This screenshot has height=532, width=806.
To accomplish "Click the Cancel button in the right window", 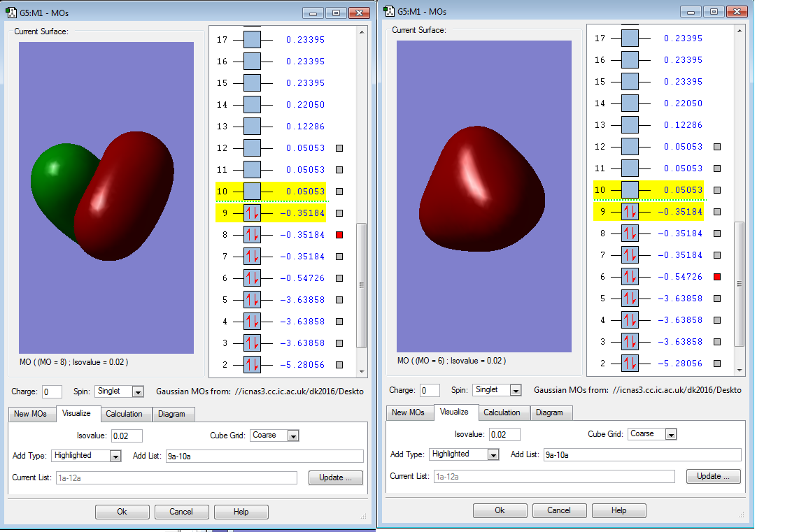I will tap(558, 510).
